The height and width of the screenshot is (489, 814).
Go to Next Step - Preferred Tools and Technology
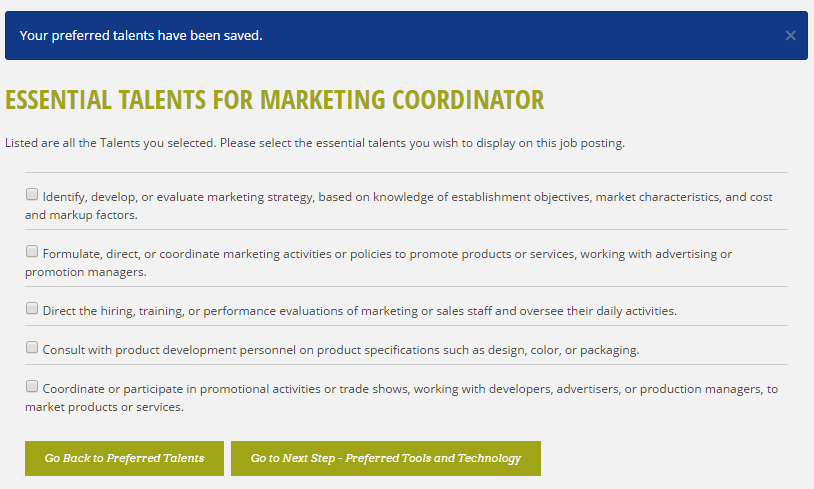pyautogui.click(x=386, y=458)
